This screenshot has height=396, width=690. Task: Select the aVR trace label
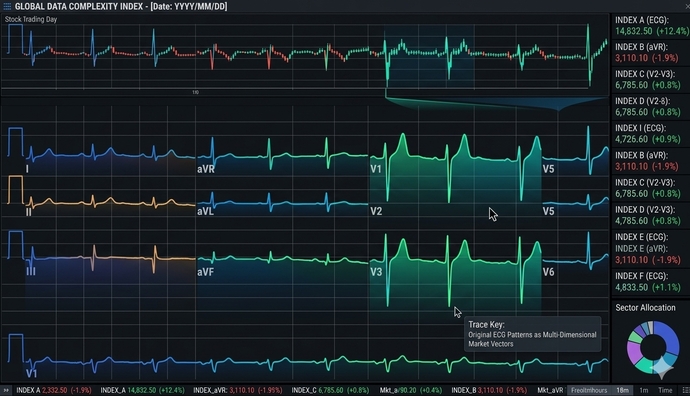point(206,169)
